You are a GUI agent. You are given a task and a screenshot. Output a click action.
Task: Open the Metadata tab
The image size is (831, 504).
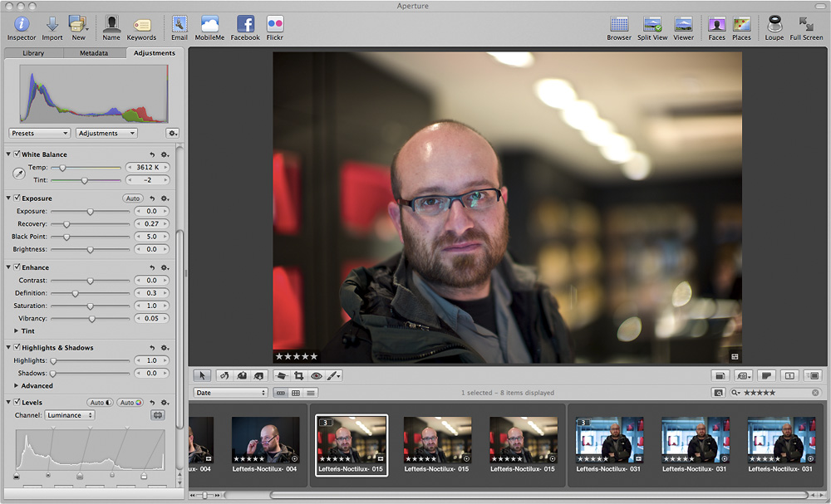93,53
